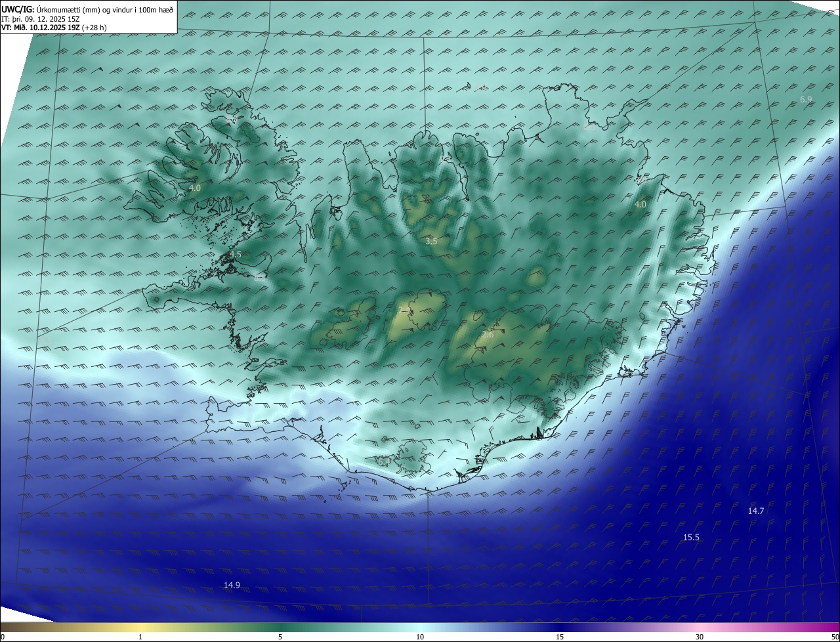Click the 15 tick label on the colorbar
Screen dimensions: 840x642
tap(560, 637)
